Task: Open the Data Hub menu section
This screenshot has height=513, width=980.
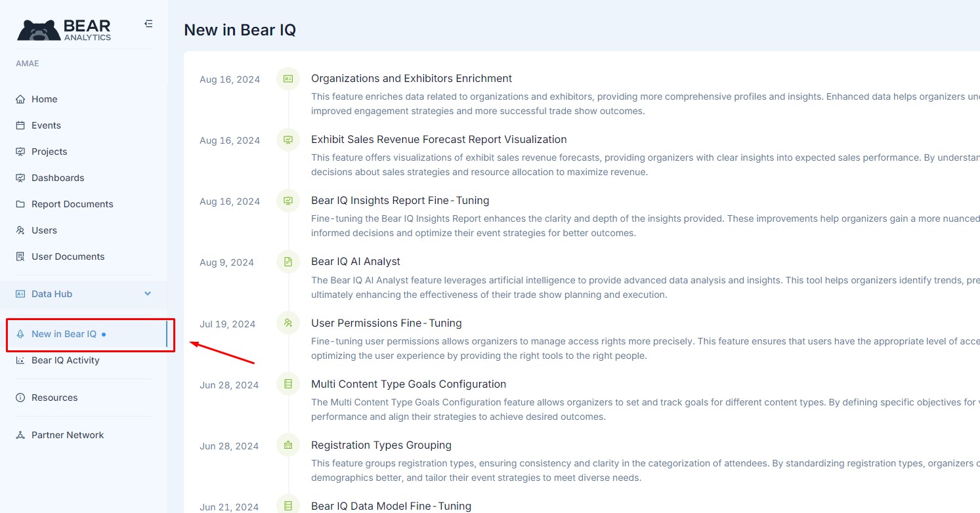Action: [52, 294]
